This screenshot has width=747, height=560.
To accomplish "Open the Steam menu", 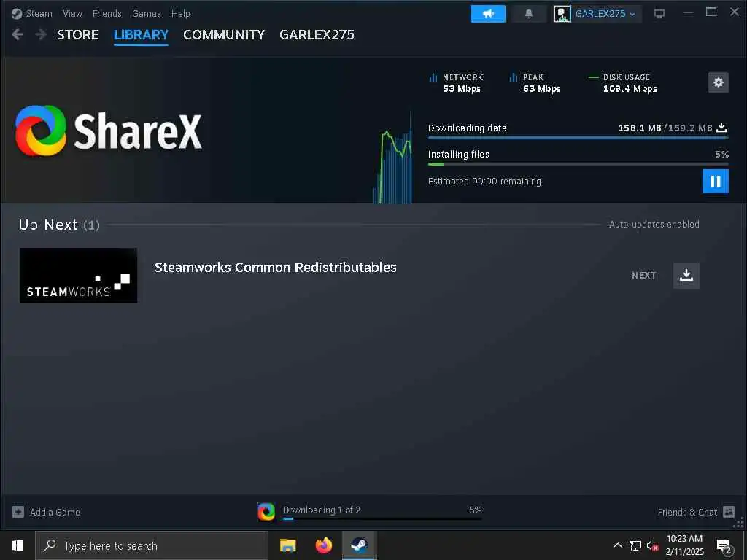I will (39, 13).
